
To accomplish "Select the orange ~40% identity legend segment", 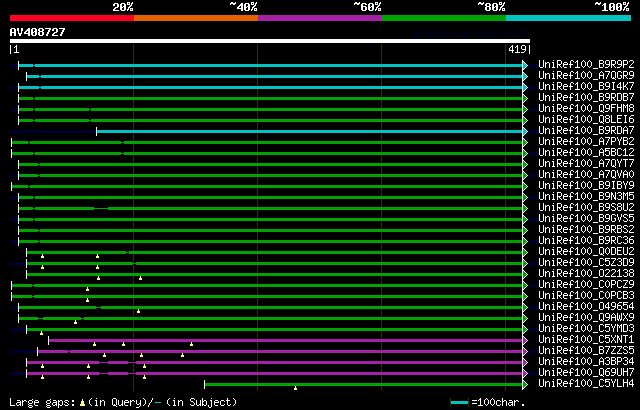I will 196,18.
